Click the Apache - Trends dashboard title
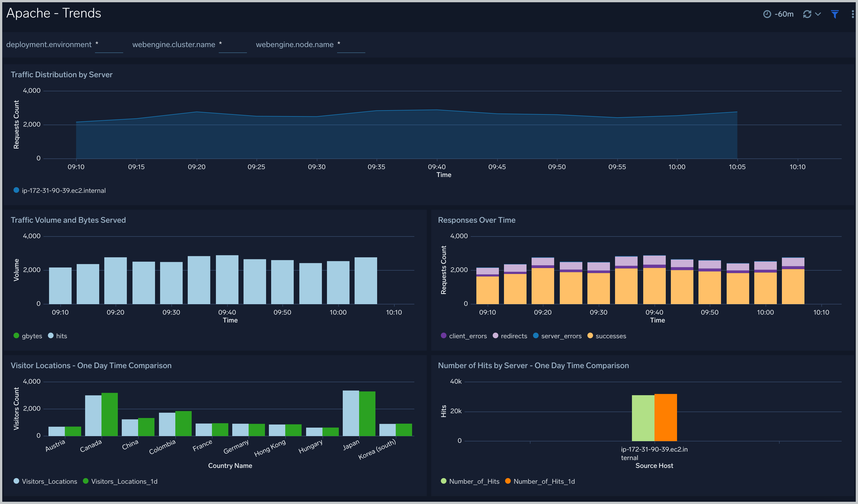This screenshot has height=504, width=858. click(x=54, y=13)
